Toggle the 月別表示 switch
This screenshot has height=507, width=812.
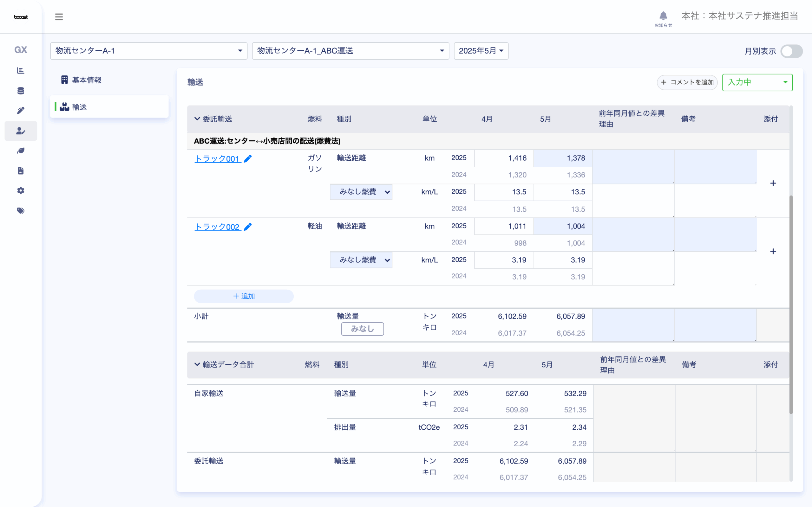(791, 51)
